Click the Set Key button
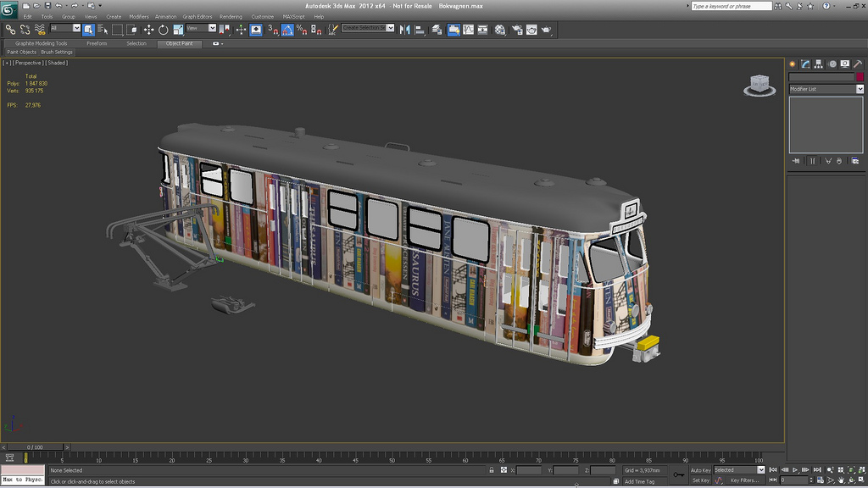 coord(700,480)
